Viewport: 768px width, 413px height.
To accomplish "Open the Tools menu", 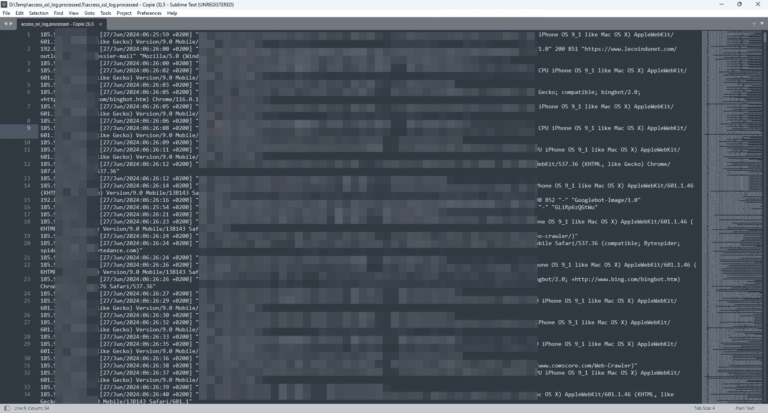I will coord(106,13).
